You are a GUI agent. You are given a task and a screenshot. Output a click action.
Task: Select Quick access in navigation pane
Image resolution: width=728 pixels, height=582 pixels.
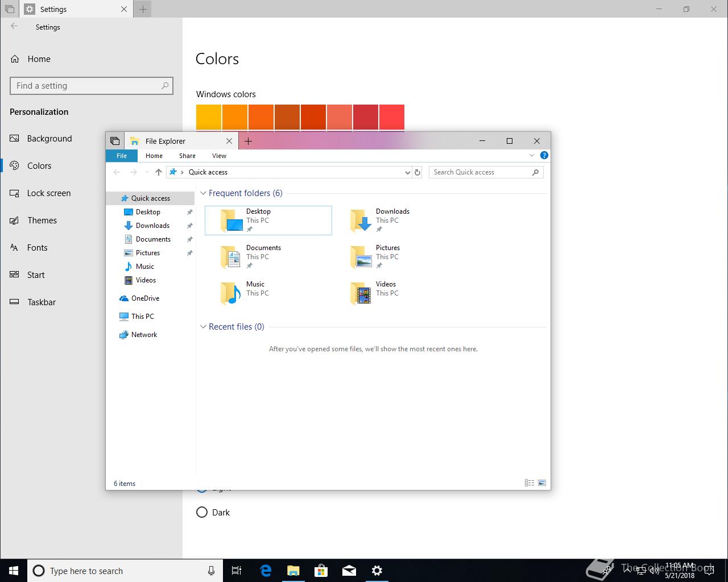tap(150, 198)
